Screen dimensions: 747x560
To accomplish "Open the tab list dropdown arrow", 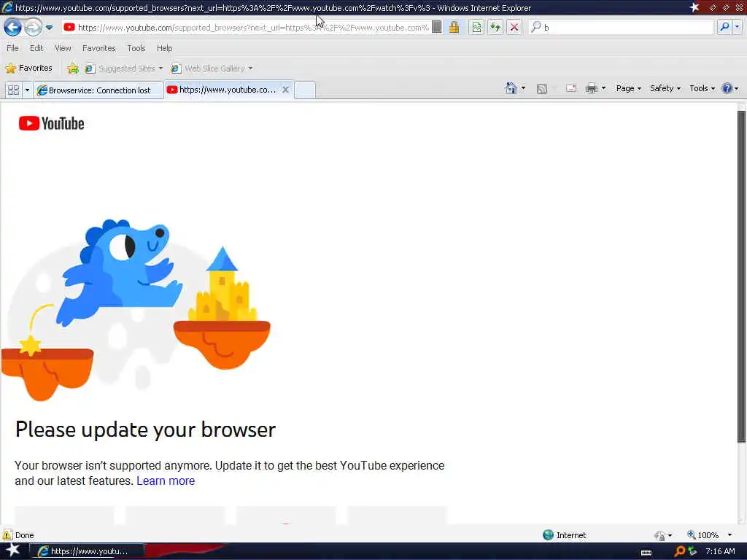I will click(27, 90).
